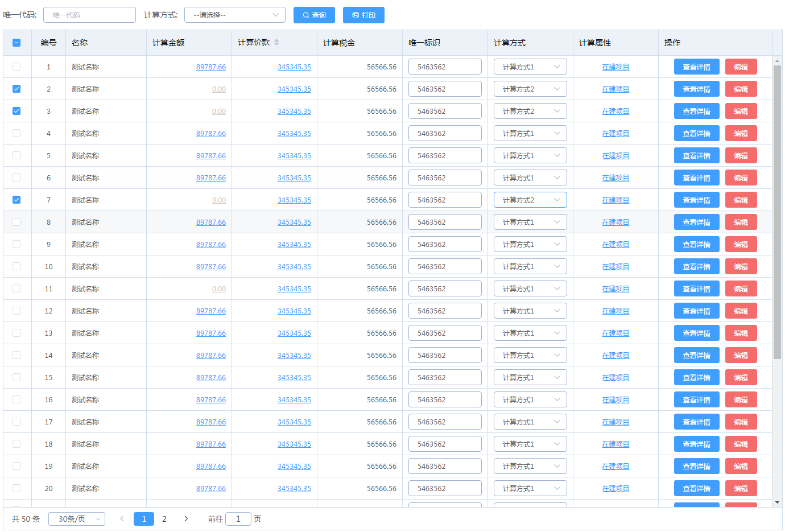Viewport: 785px width, 532px height.
Task: Click the 唯一标识 input in row 17
Action: click(445, 422)
